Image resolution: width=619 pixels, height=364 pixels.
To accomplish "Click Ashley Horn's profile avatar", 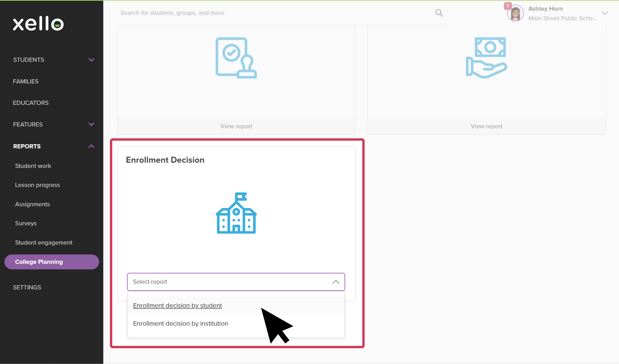I will [515, 14].
